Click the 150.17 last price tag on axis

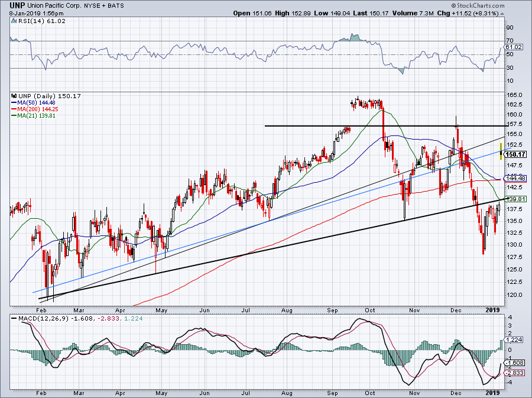(515, 155)
